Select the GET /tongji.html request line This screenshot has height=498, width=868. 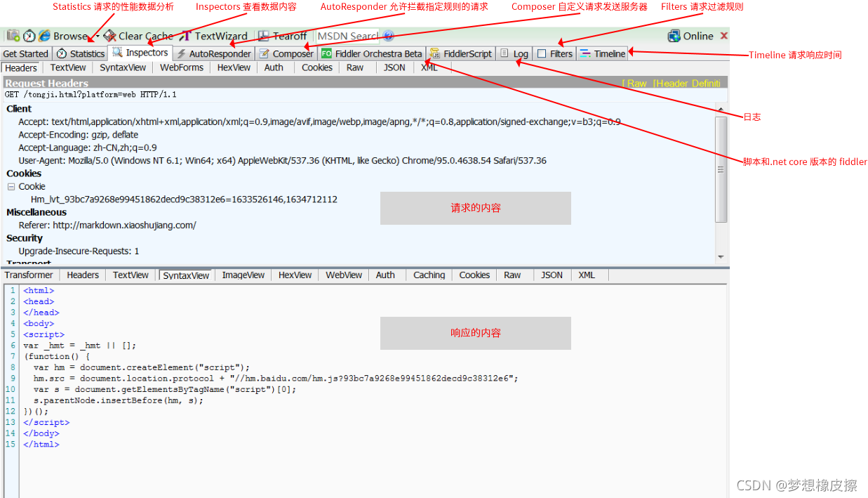point(91,94)
